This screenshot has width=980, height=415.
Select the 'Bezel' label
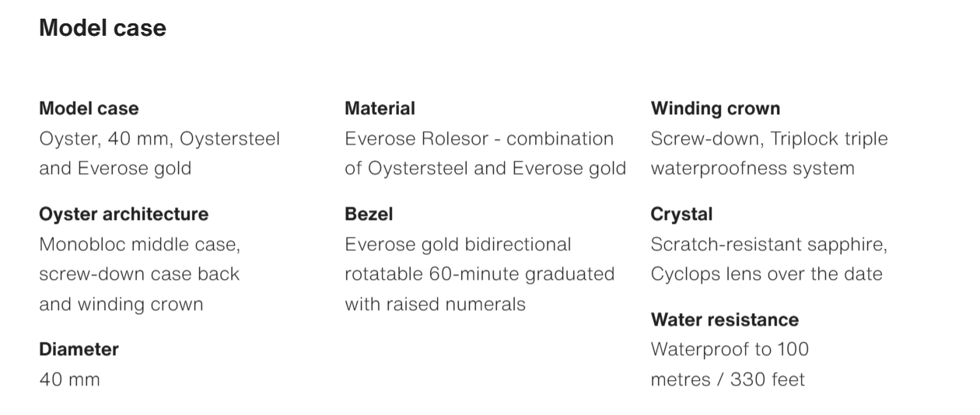[x=369, y=214]
